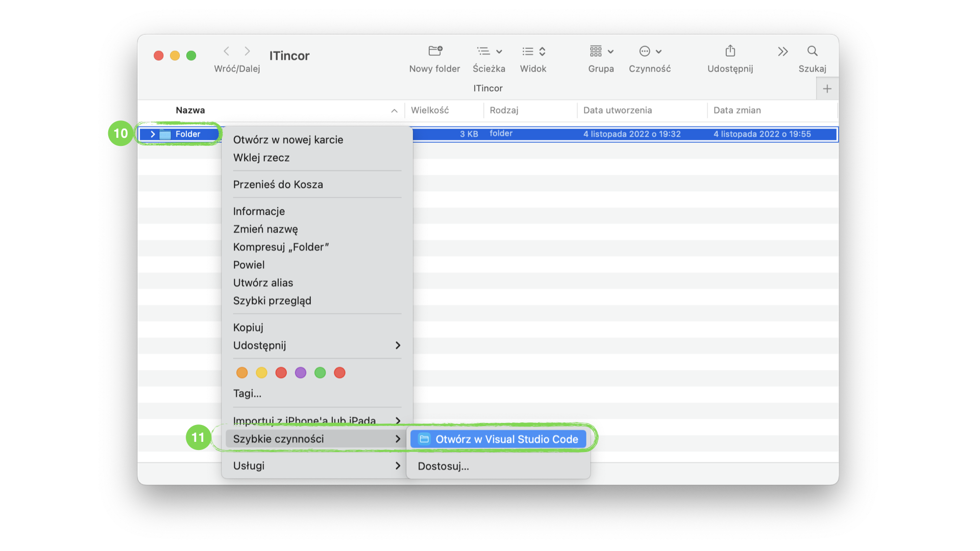Open the Ścieżka path toolbar icon
This screenshot has height=551, width=980.
(483, 51)
